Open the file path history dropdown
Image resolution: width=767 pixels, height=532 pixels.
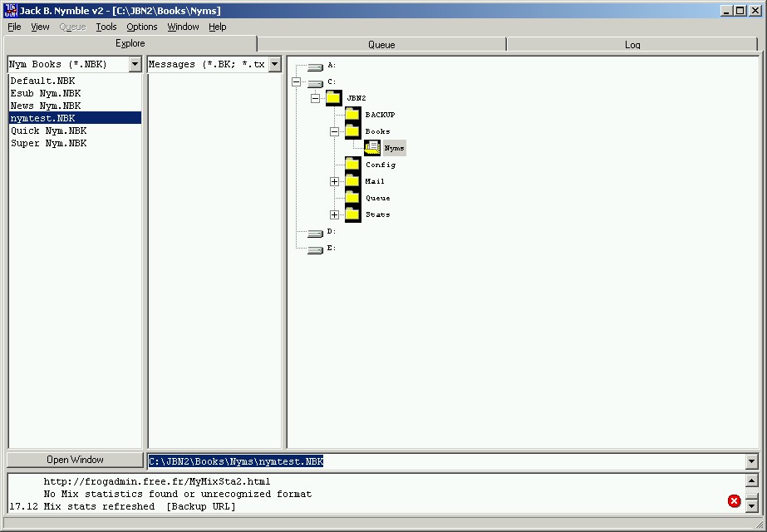[752, 461]
